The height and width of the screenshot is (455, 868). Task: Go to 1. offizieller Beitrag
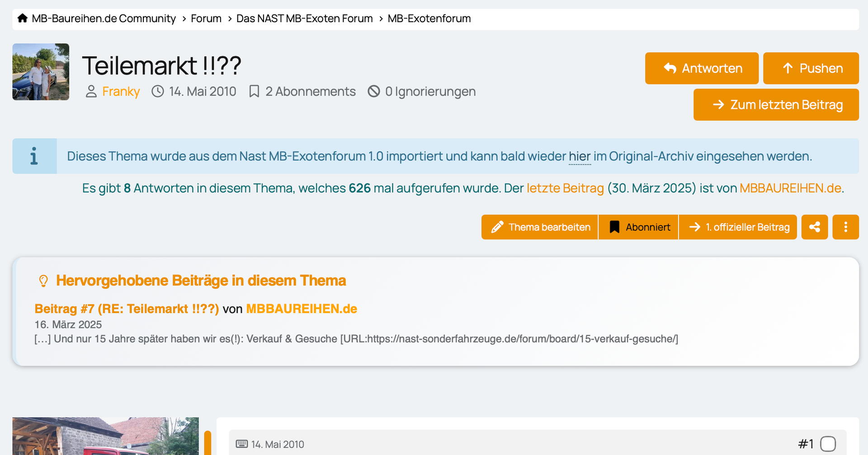tap(738, 227)
